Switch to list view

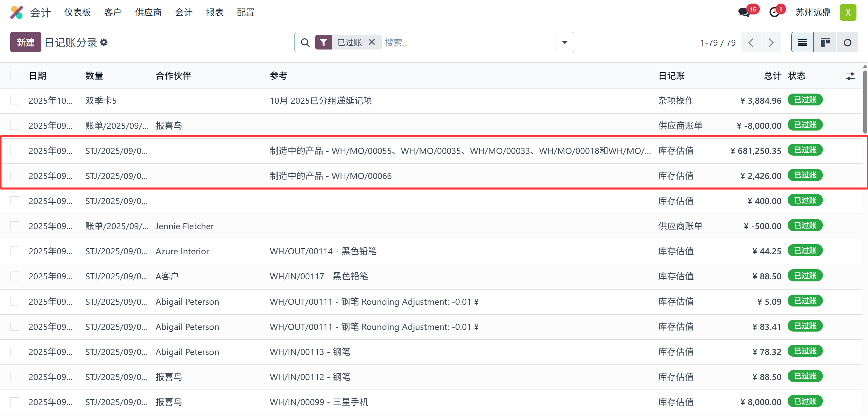pyautogui.click(x=802, y=42)
